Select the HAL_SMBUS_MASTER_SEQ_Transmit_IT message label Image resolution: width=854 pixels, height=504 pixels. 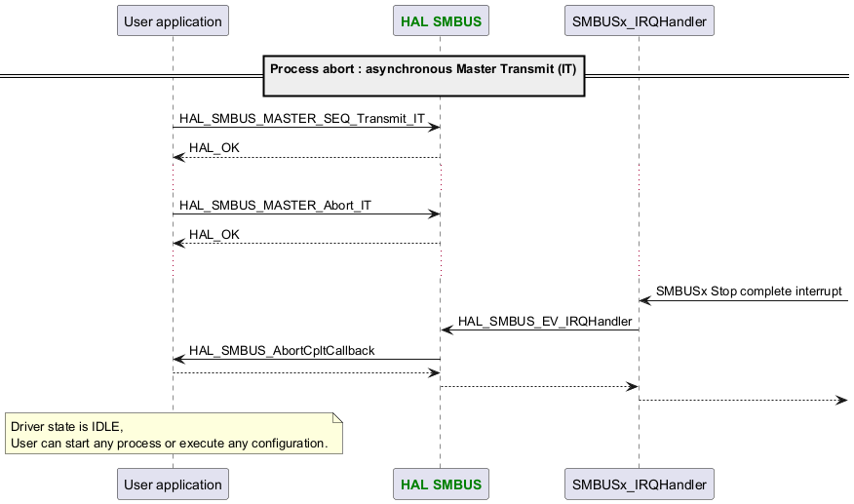click(301, 118)
